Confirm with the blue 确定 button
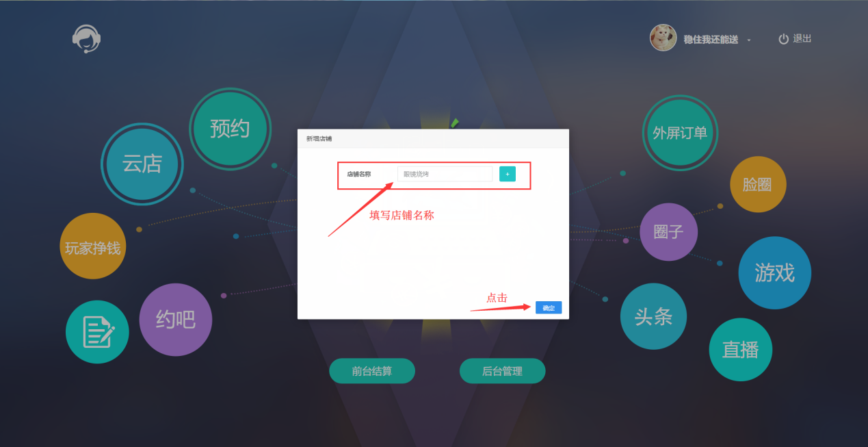This screenshot has height=447, width=868. coord(549,308)
